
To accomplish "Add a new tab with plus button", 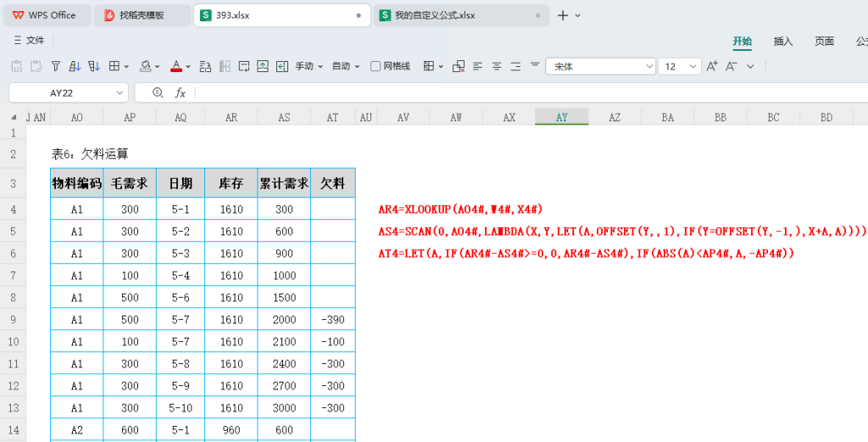I will [x=563, y=15].
